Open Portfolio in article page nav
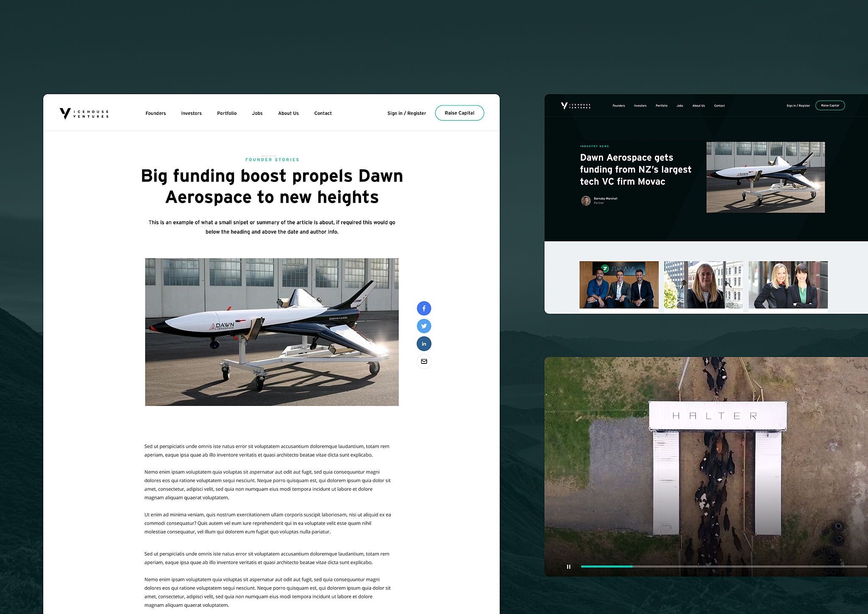 click(227, 113)
